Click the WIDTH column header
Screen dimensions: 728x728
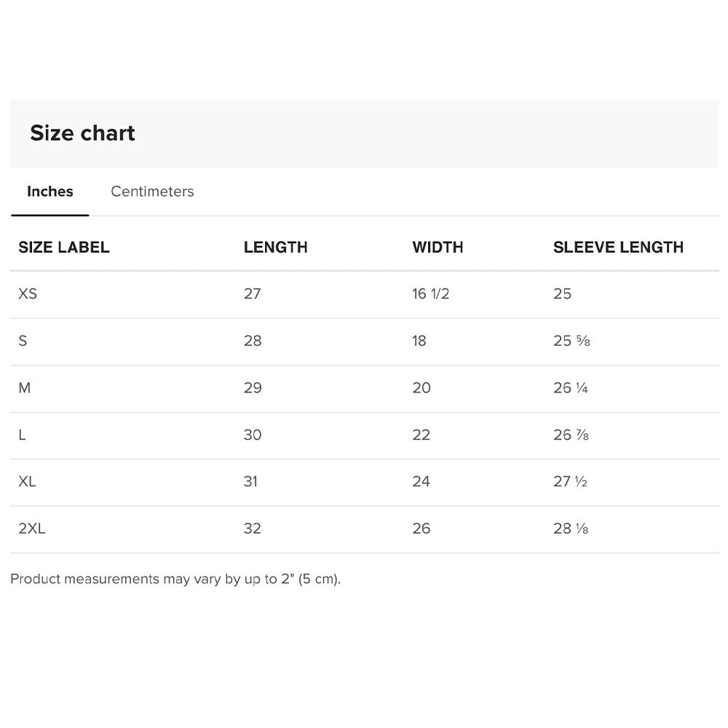coord(438,247)
